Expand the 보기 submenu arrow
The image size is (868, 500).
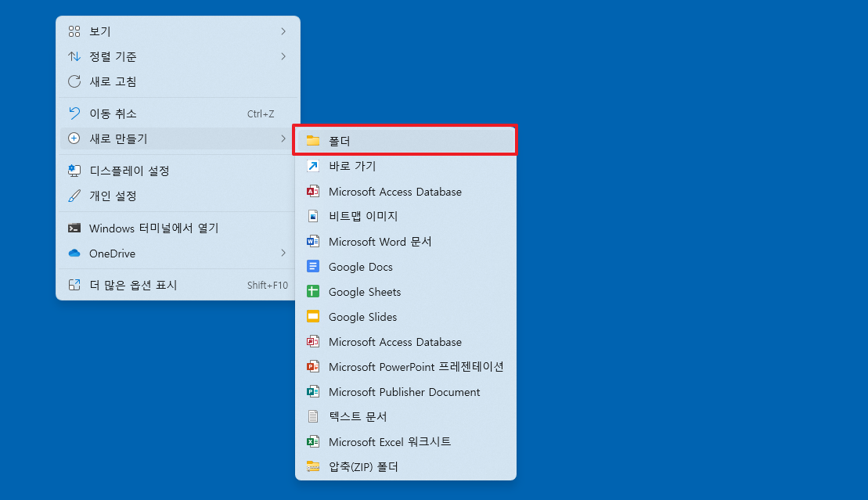(283, 31)
